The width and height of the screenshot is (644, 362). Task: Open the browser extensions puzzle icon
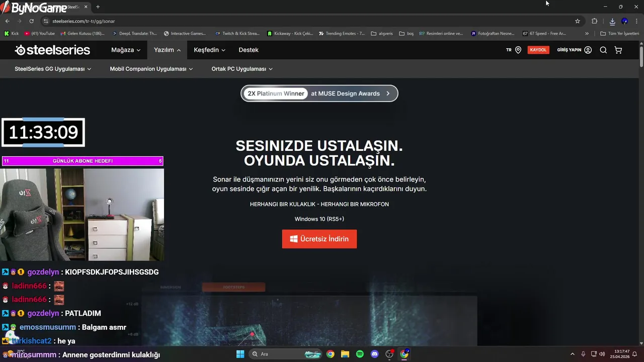595,21
